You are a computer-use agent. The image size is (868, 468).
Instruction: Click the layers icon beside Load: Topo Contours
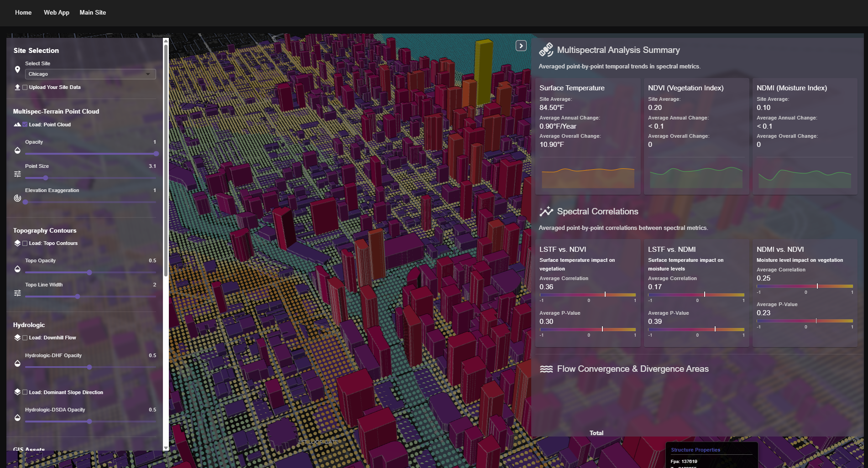17,243
